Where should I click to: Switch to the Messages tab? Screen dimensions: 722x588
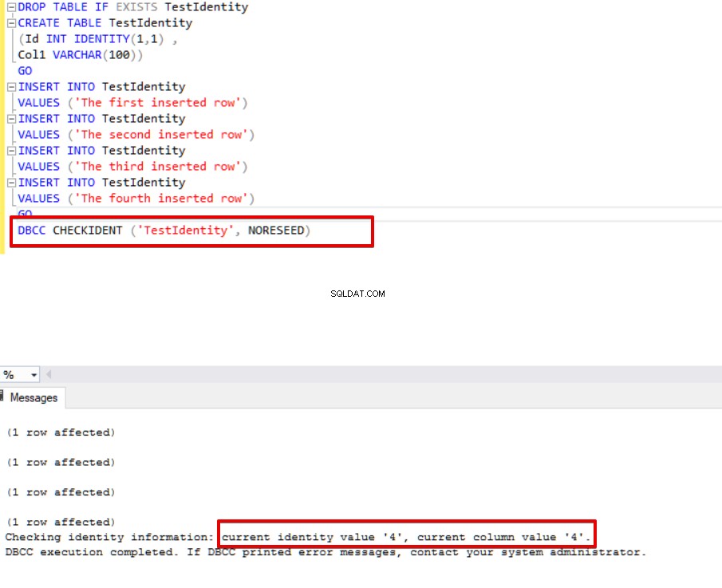[33, 398]
